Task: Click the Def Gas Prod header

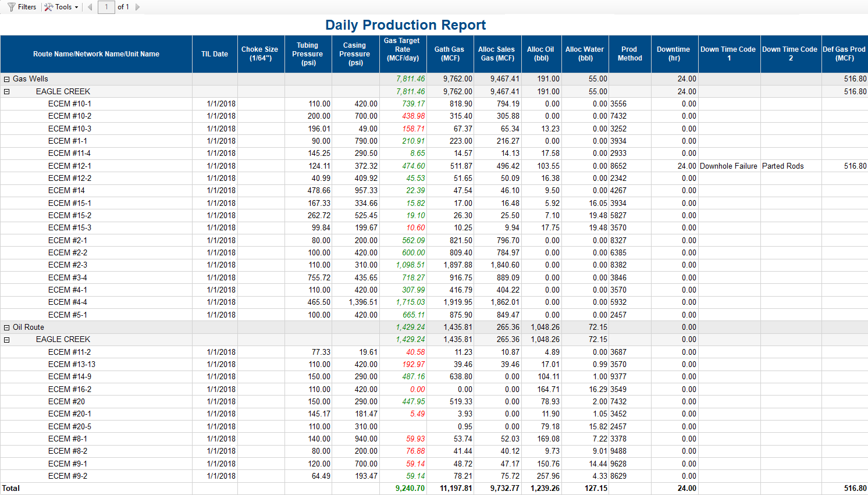Action: point(844,54)
